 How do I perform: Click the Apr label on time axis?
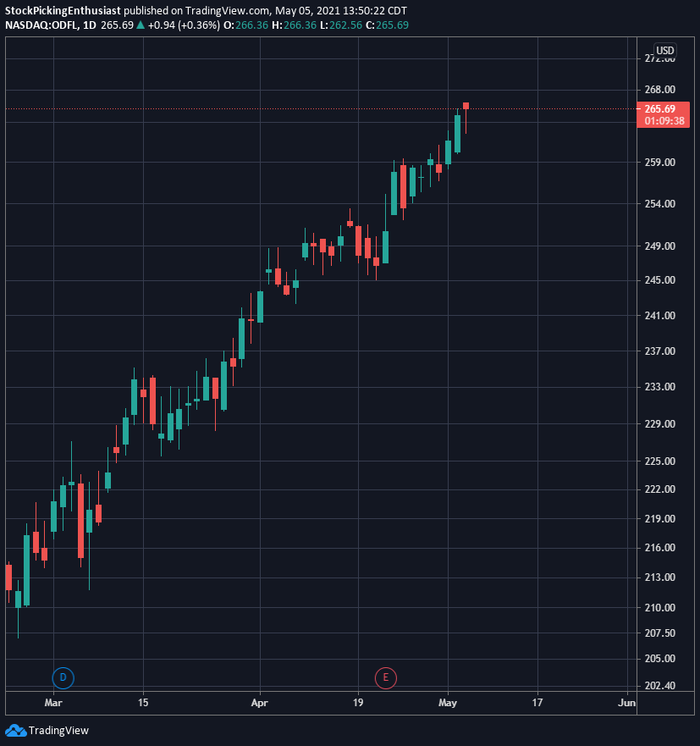pos(260,703)
